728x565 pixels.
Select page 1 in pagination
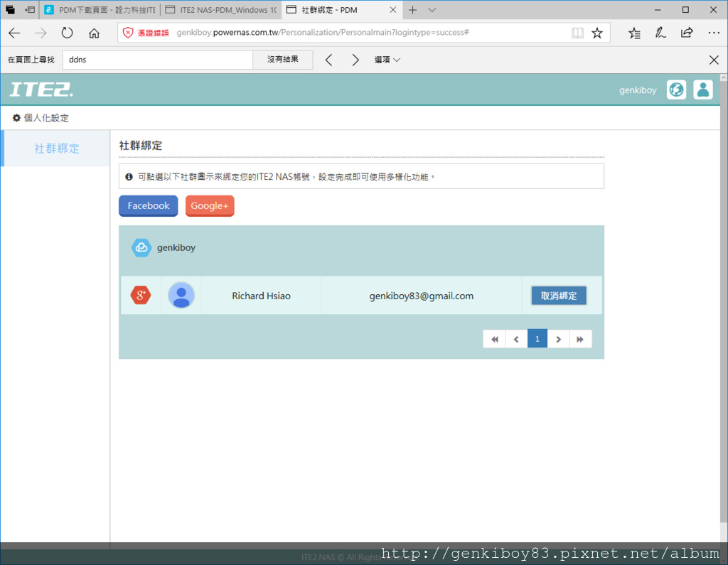tap(537, 339)
